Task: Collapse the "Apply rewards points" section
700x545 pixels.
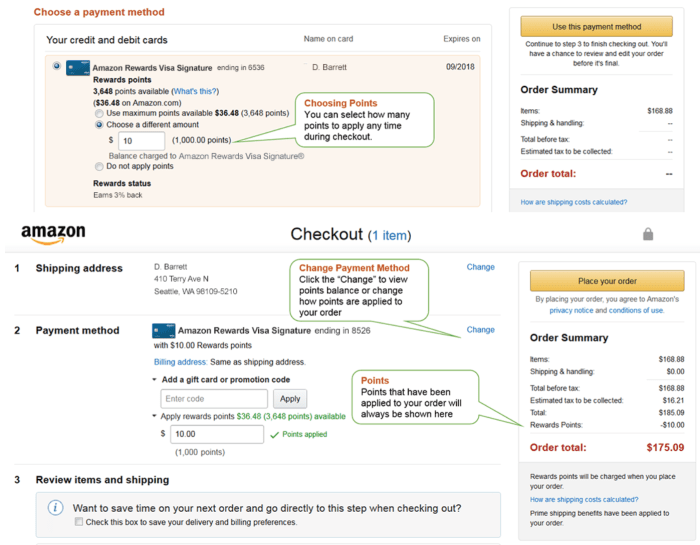Action: click(155, 416)
